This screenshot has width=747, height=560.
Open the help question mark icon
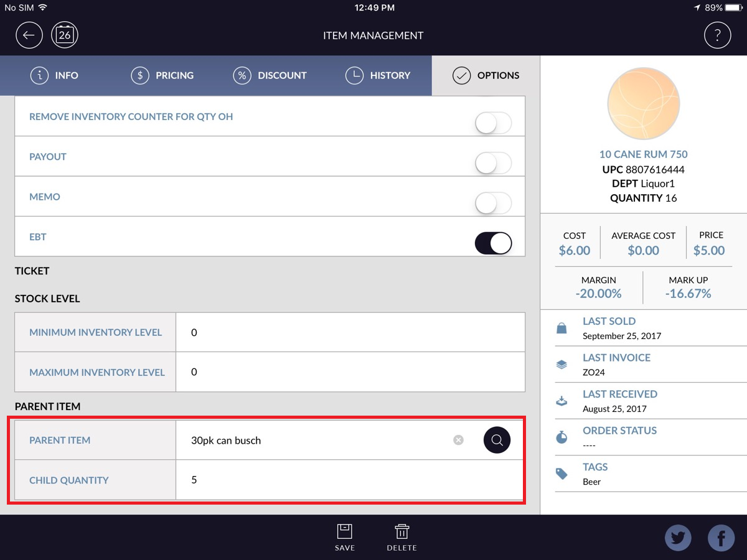click(x=717, y=35)
